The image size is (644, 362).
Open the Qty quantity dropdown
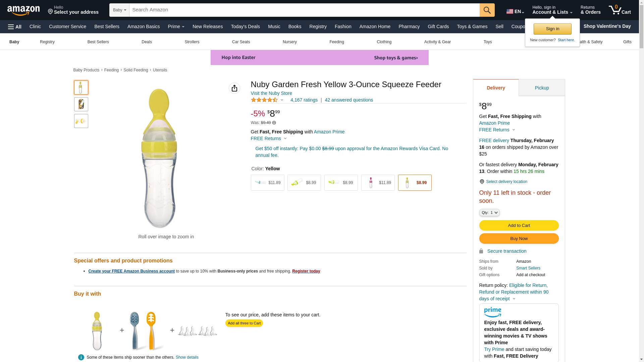489,213
